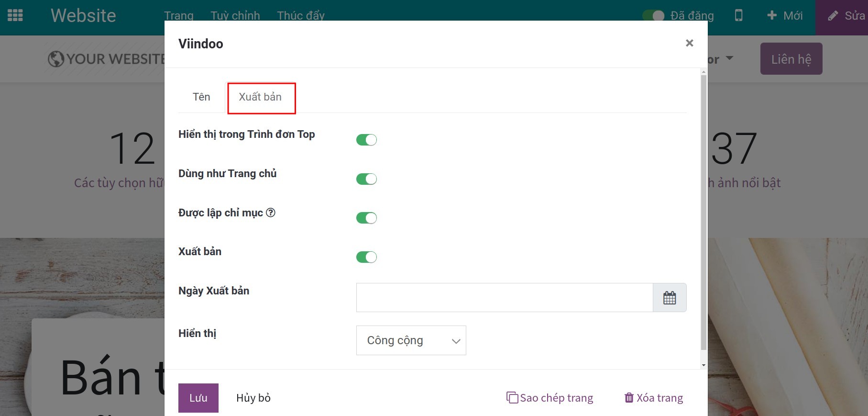Toggle the Được lập chỉ mục switch

pos(366,218)
